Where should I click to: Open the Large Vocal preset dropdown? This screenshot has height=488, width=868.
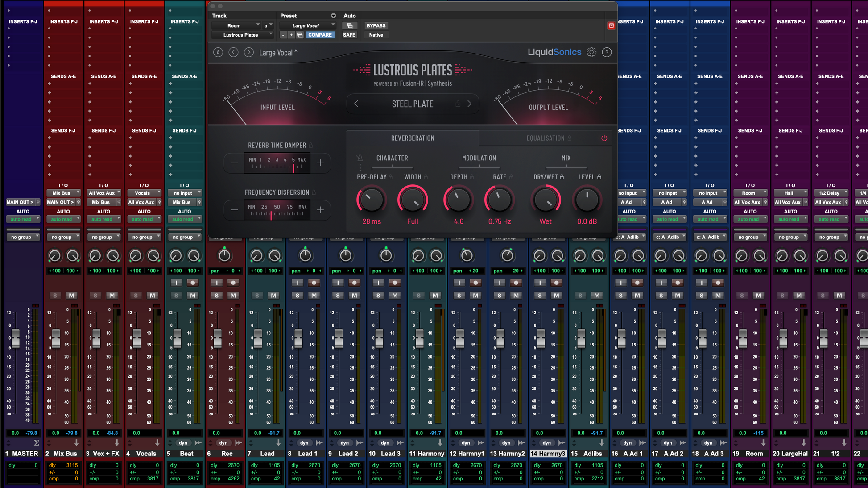307,25
